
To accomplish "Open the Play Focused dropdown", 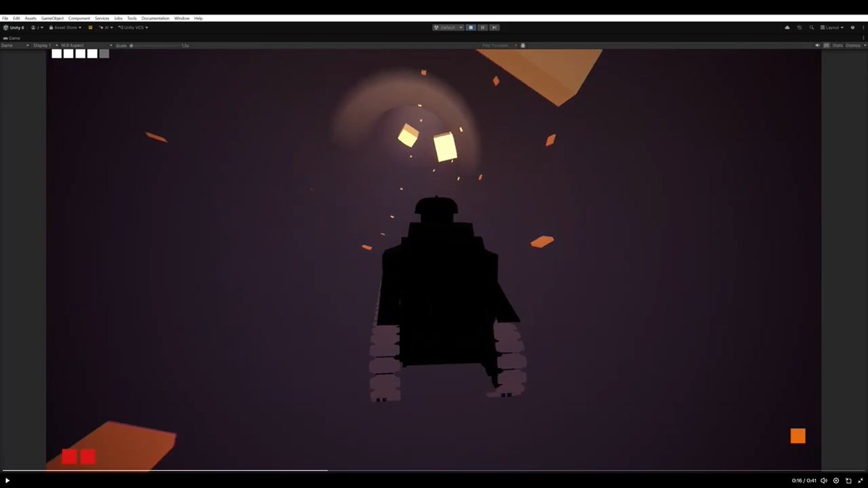I will (500, 46).
